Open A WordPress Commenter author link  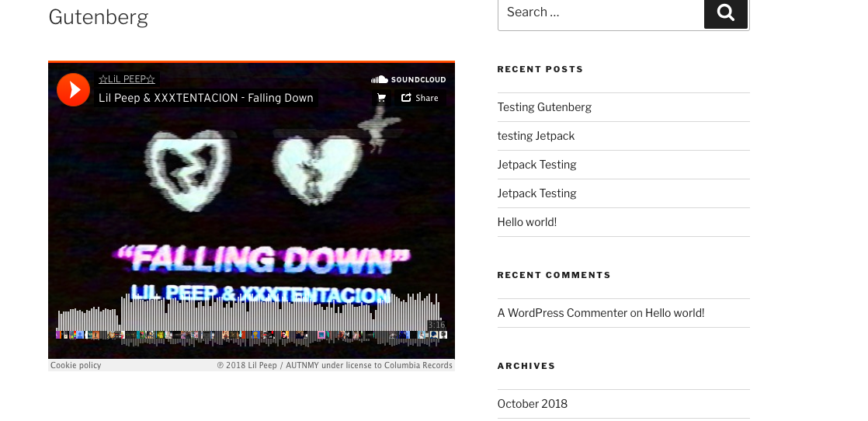pos(562,313)
